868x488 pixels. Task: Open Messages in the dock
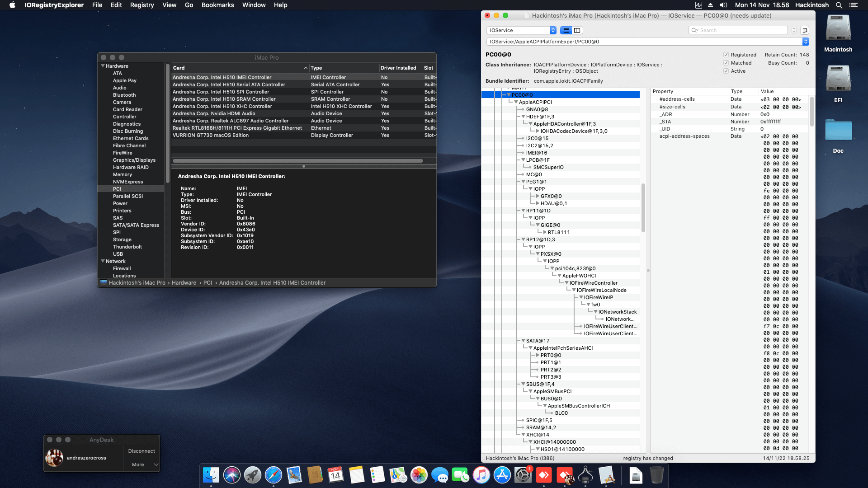440,475
